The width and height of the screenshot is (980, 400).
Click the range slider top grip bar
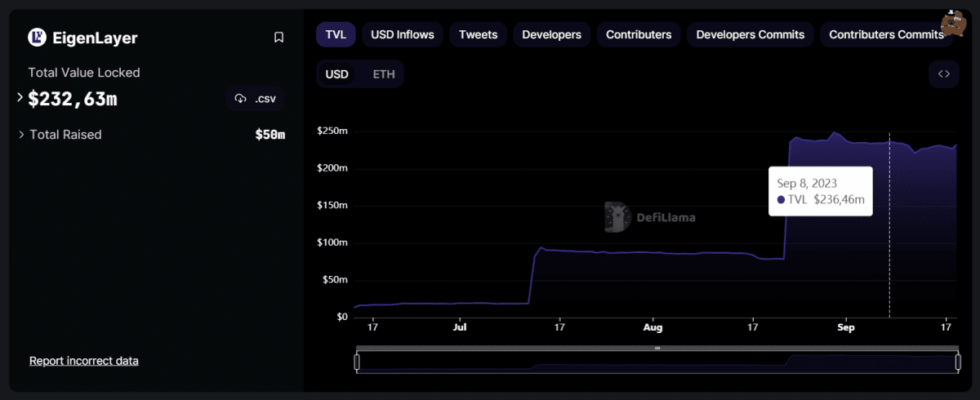657,348
